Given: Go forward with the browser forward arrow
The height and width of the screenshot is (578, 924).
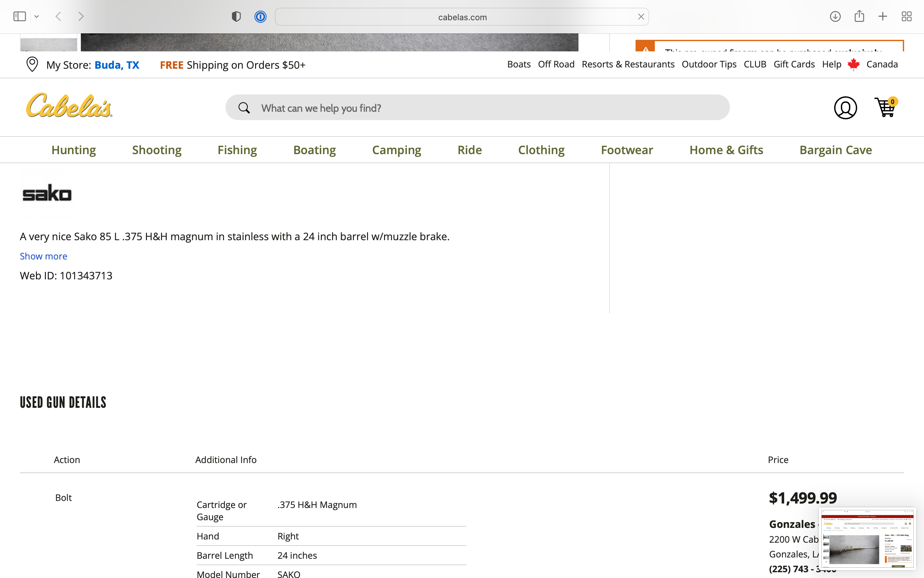Looking at the screenshot, I should [x=81, y=16].
